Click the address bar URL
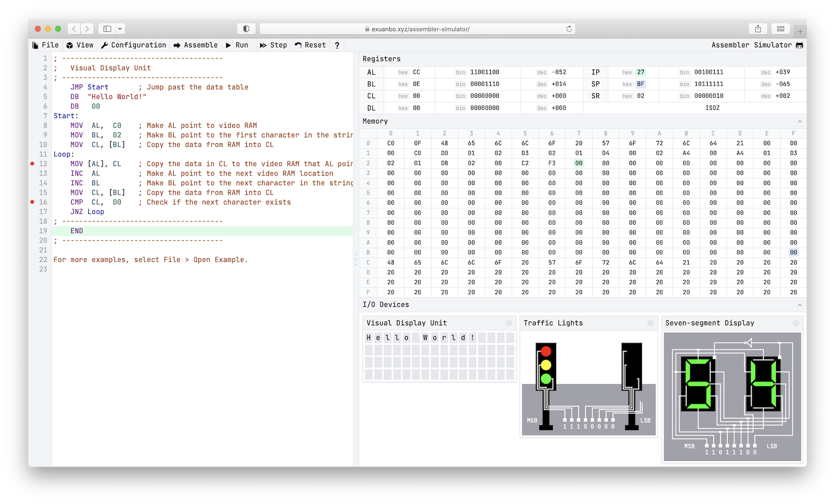 [417, 29]
